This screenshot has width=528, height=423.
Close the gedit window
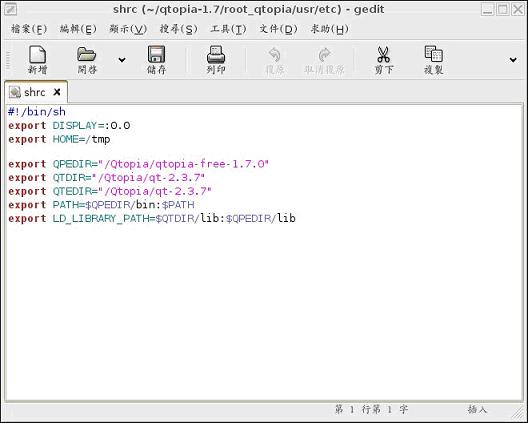[x=518, y=9]
